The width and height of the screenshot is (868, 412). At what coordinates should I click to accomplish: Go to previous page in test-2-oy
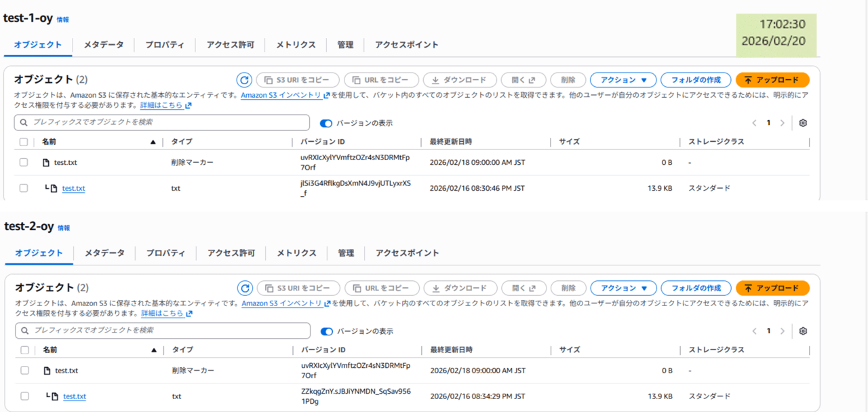point(754,331)
